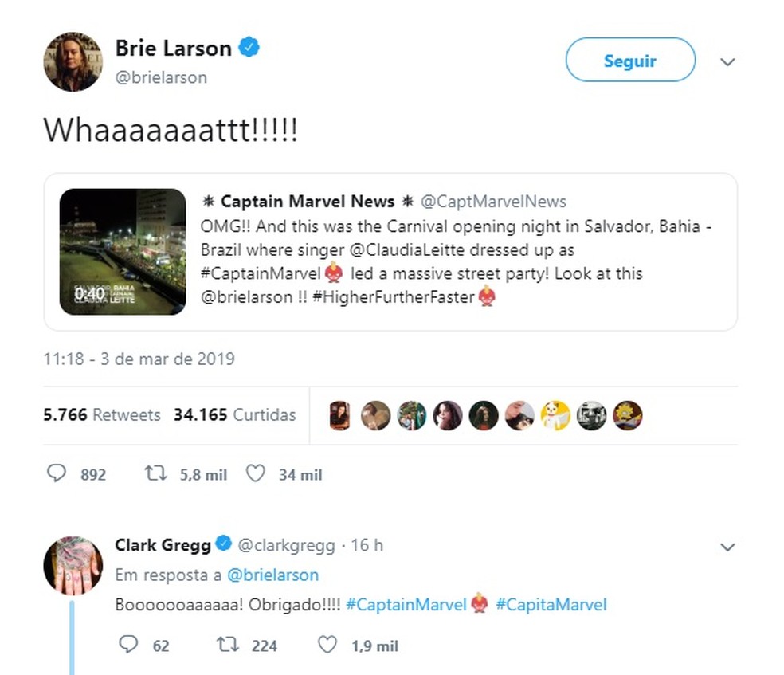Image resolution: width=784 pixels, height=675 pixels.
Task: Click Brie Larson's verified badge
Action: [x=249, y=48]
